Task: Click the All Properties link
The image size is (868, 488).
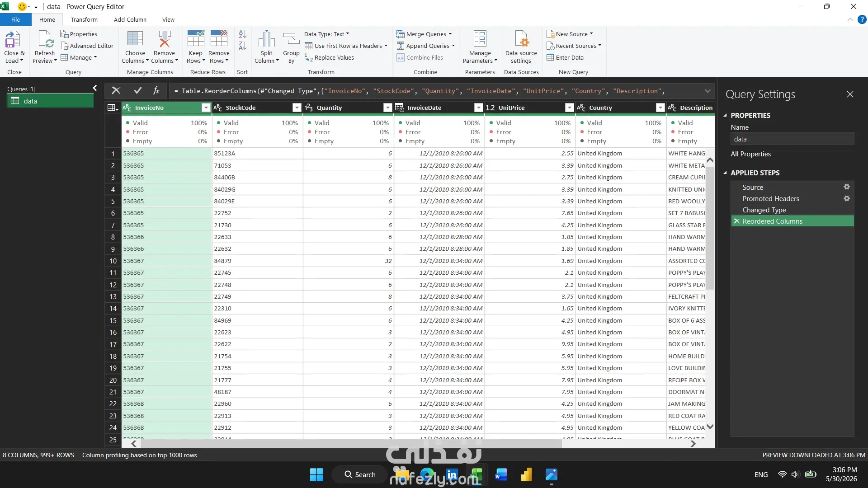Action: pos(751,154)
